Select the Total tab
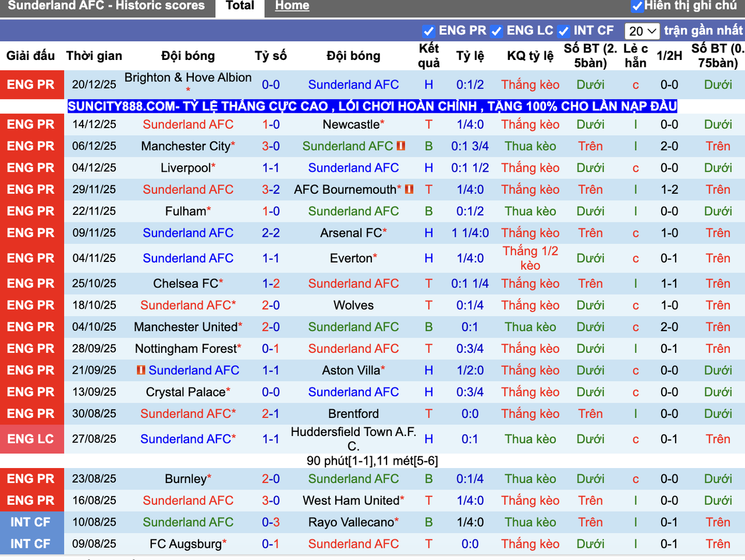This screenshot has height=560, width=745. [240, 6]
